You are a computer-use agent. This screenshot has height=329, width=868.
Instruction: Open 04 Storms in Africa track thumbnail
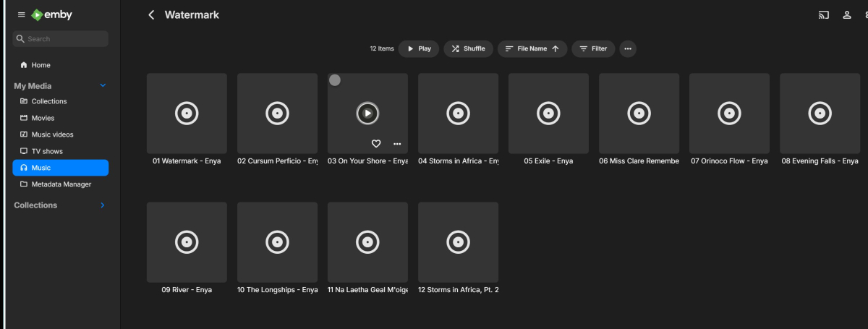click(x=458, y=113)
